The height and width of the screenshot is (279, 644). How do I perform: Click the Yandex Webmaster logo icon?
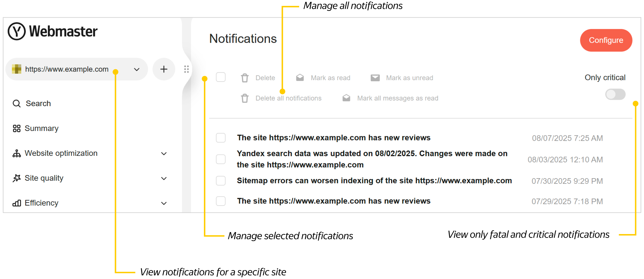[x=17, y=31]
